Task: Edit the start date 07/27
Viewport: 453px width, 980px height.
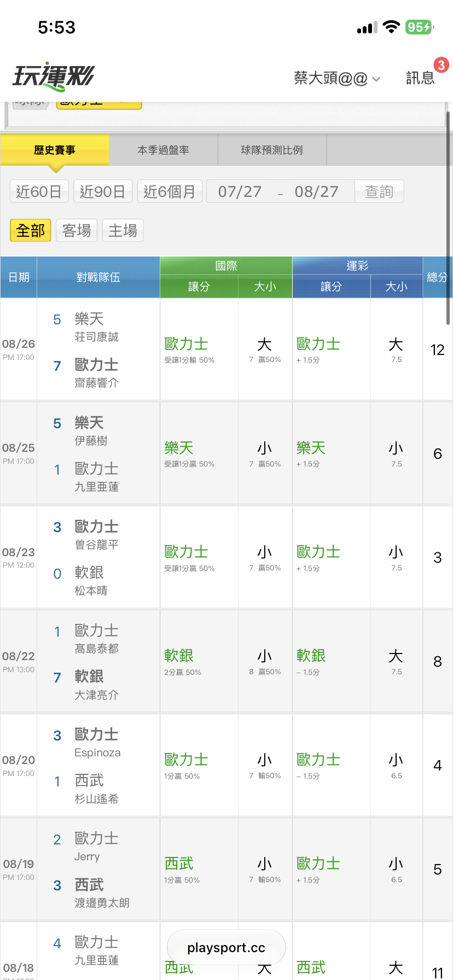Action: 240,191
